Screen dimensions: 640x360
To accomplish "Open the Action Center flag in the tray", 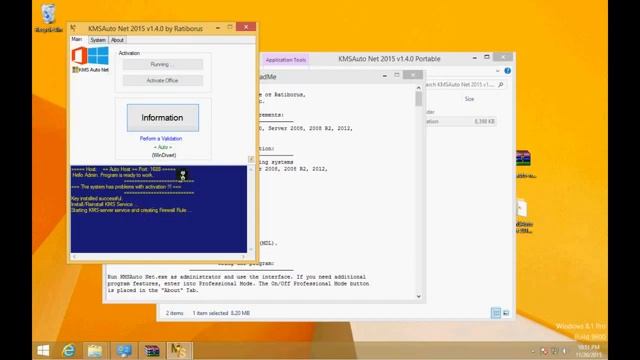I will click(x=544, y=351).
